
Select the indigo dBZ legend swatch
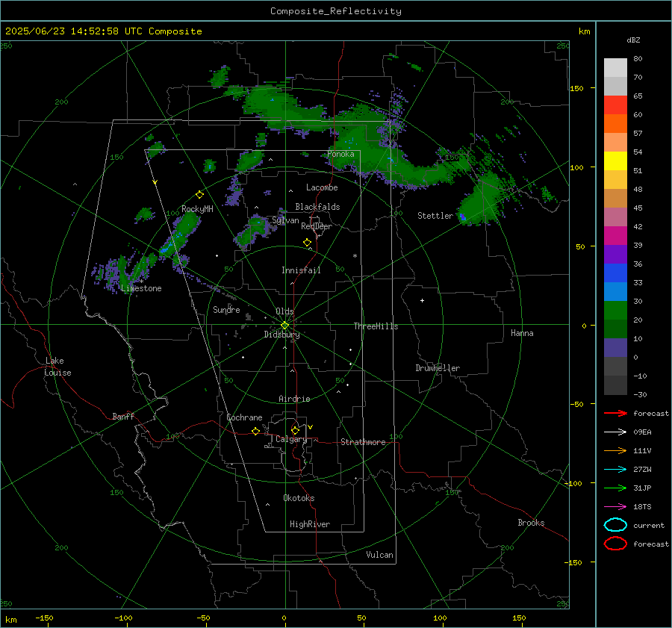point(615,348)
